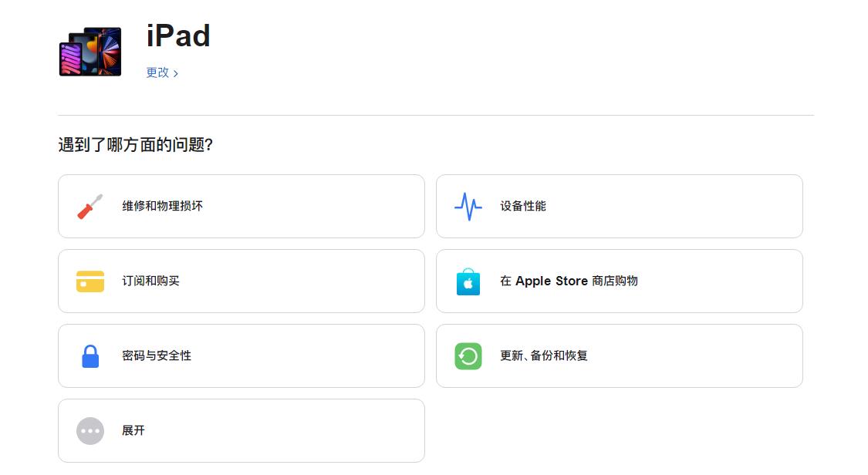Click the iPad heading title
Screen dimensions: 868x475
point(178,35)
